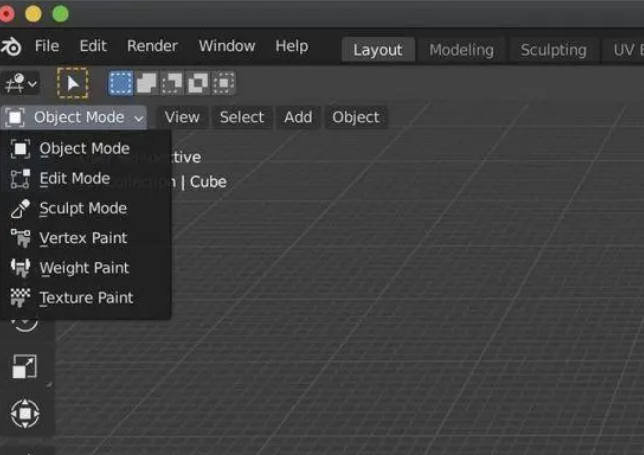Choose Vertex Paint from the list
The image size is (644, 455).
(x=86, y=238)
